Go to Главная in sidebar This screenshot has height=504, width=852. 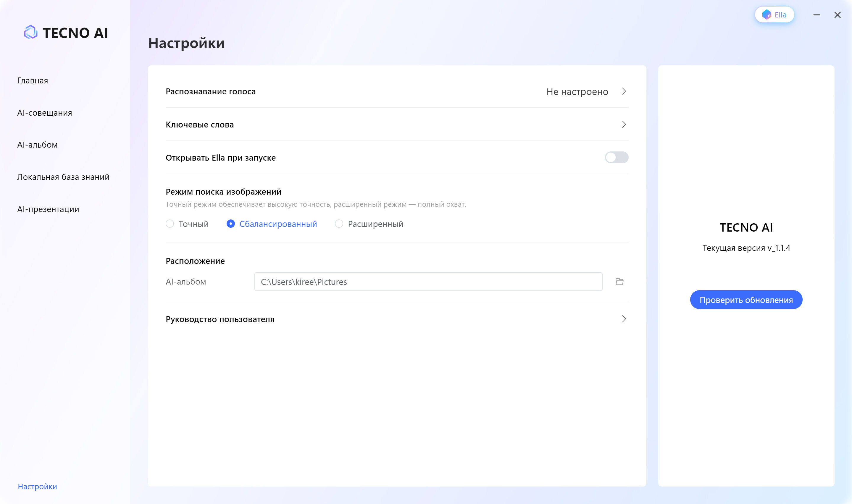click(33, 81)
